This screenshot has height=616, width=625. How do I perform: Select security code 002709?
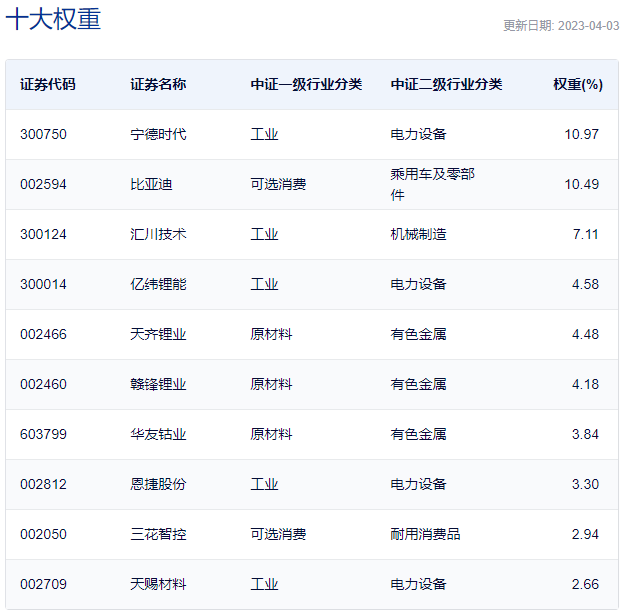43,585
